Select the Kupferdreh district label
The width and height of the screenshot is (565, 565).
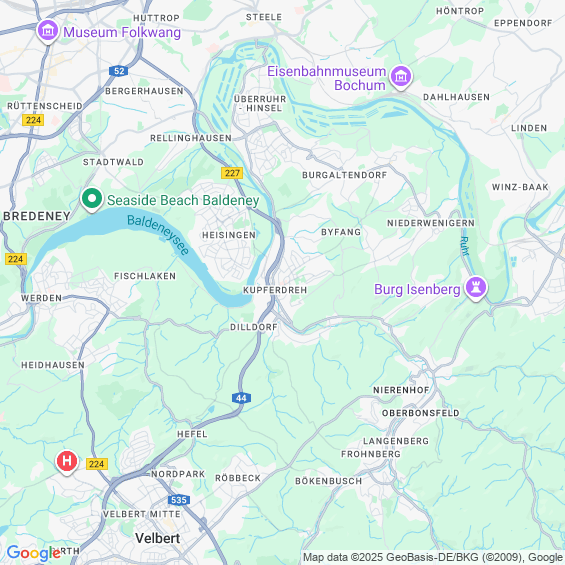(275, 290)
